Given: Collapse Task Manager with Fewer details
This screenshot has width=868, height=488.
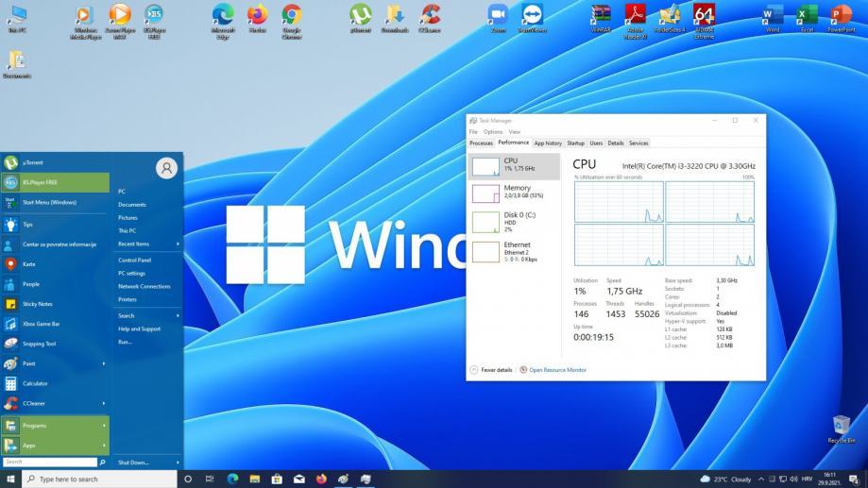Looking at the screenshot, I should click(496, 370).
